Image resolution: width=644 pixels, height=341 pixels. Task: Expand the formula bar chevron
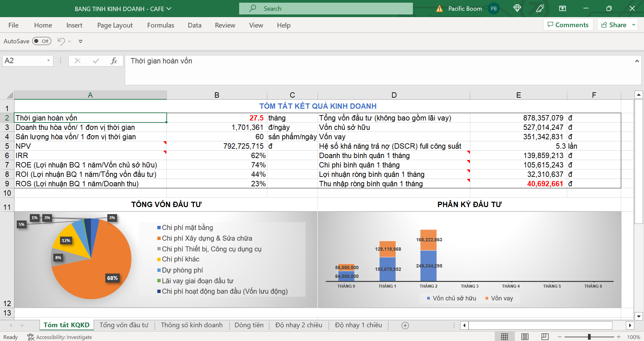[x=637, y=61]
